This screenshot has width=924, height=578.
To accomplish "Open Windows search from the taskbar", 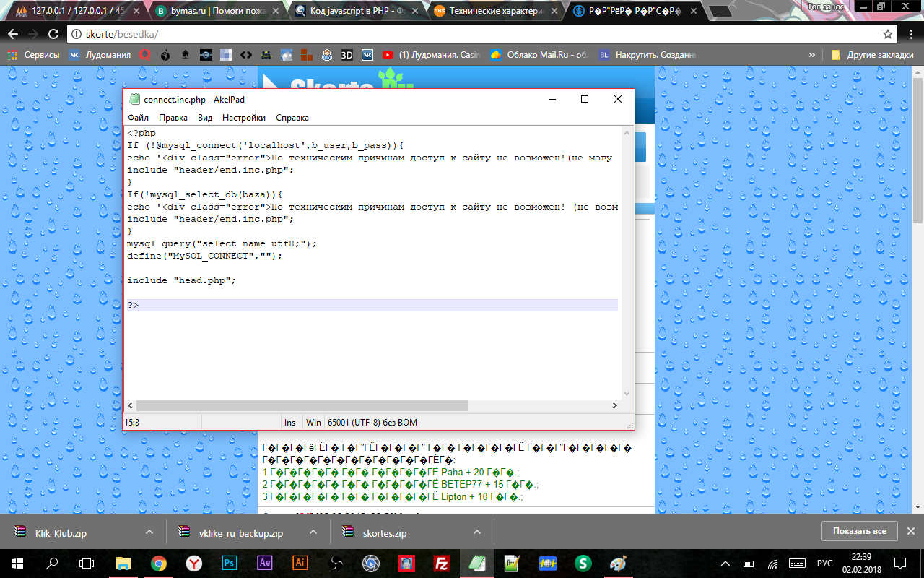I will click(52, 564).
